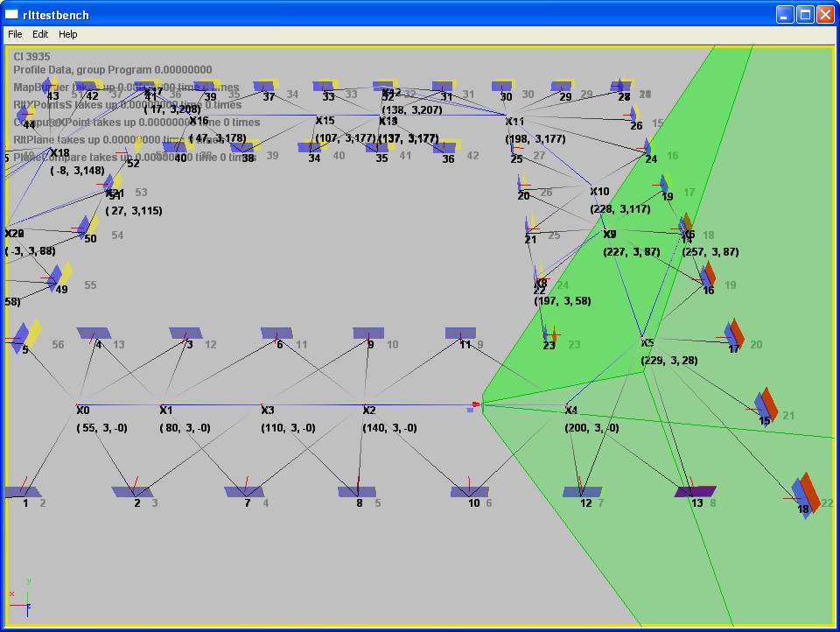Maximize the rlttestbench window
840x632 pixels.
click(805, 14)
